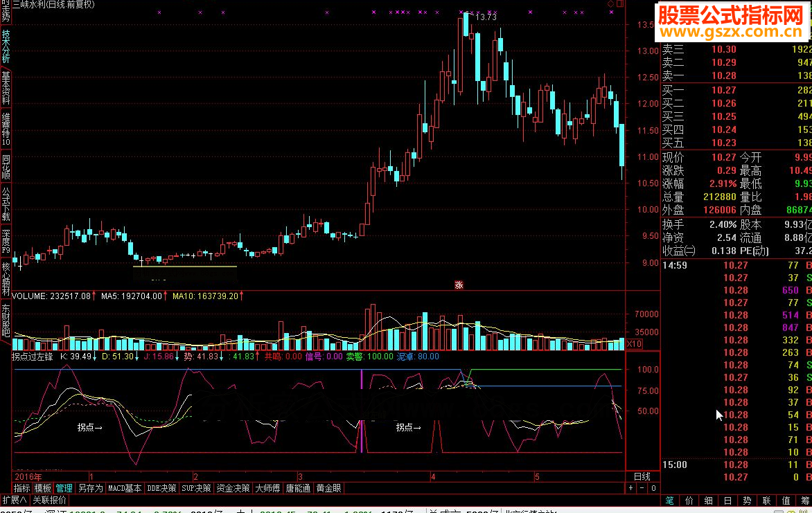812x513 pixels.
Task: Switch to the SUP决策 indicator
Action: tap(196, 488)
